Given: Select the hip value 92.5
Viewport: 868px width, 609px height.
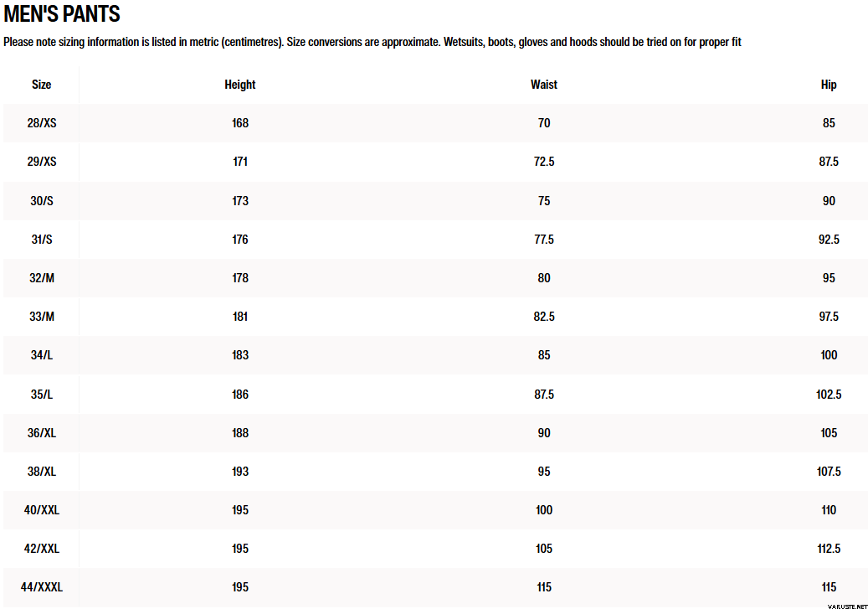Looking at the screenshot, I should coord(829,240).
